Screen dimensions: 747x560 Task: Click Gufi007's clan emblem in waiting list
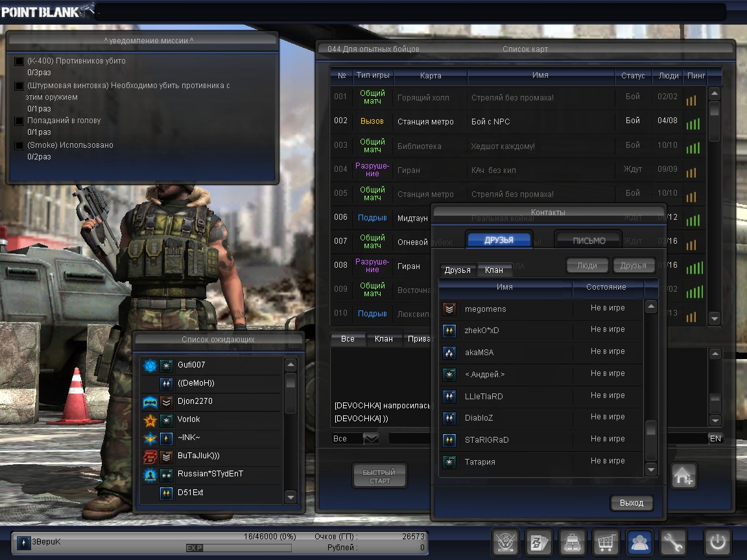click(x=150, y=366)
